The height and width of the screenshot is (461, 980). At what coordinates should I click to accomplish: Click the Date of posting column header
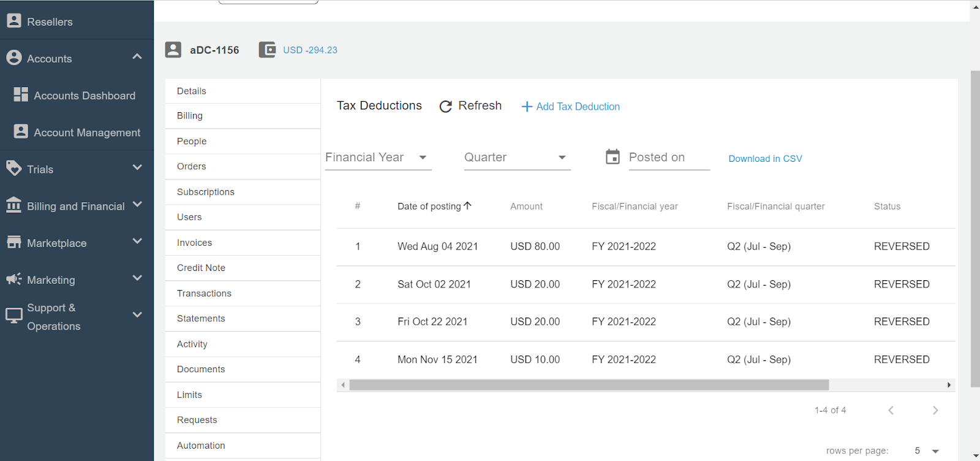click(429, 207)
